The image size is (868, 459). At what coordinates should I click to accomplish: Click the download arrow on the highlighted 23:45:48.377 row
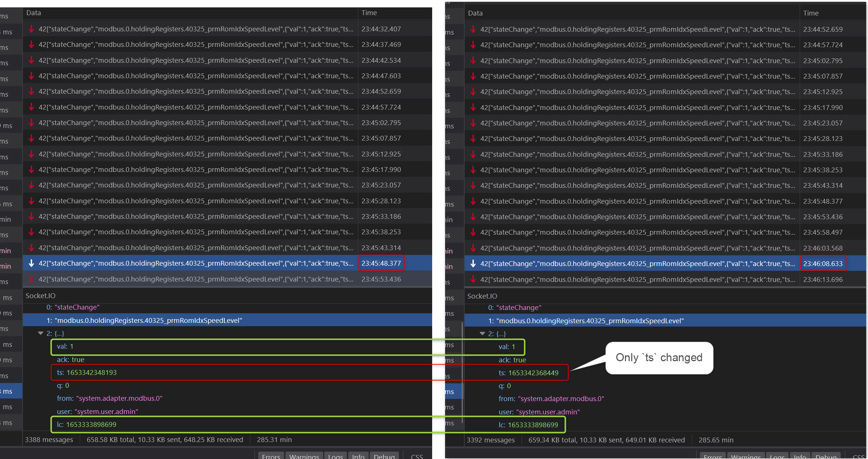[x=32, y=263]
